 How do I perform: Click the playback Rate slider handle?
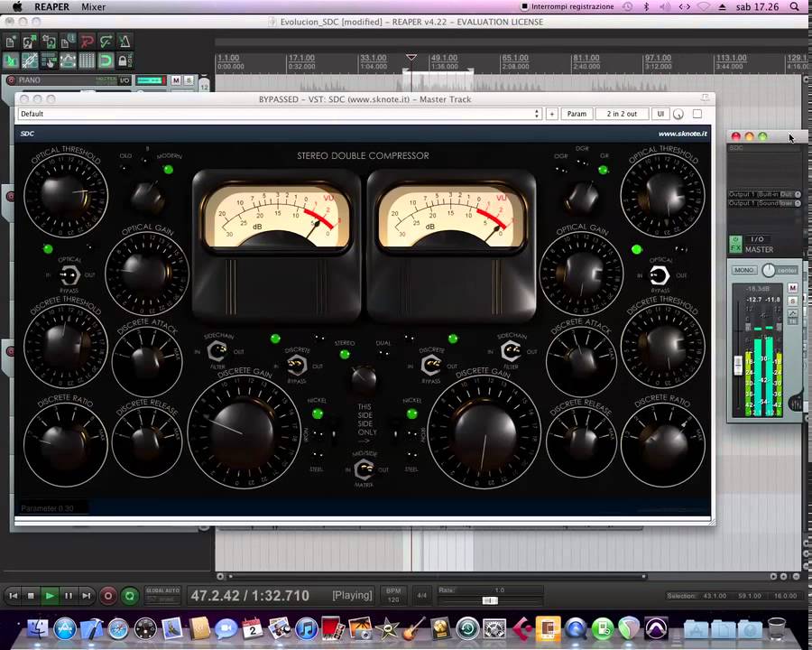490,600
